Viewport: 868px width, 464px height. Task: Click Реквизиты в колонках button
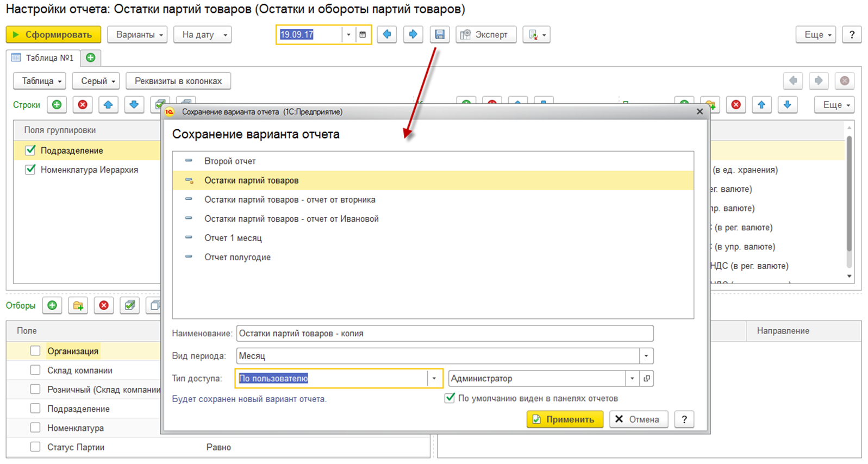tap(178, 81)
